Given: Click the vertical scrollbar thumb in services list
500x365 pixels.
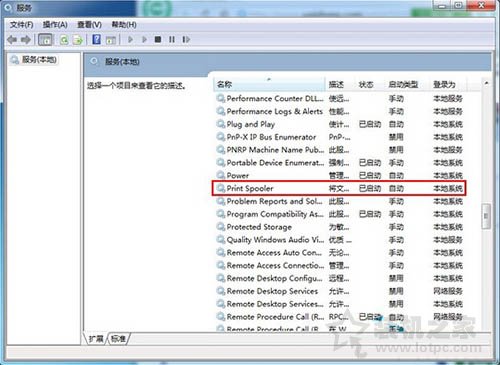Looking at the screenshot, I should (x=486, y=216).
